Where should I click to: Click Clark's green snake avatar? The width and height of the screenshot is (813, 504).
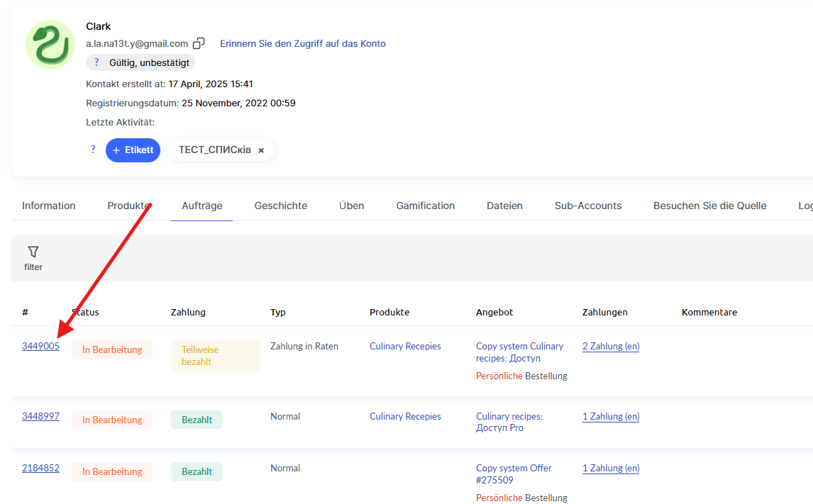pos(50,45)
